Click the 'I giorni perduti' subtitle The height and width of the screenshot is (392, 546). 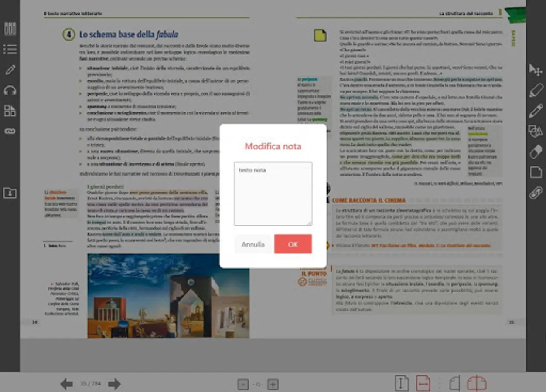click(x=105, y=187)
